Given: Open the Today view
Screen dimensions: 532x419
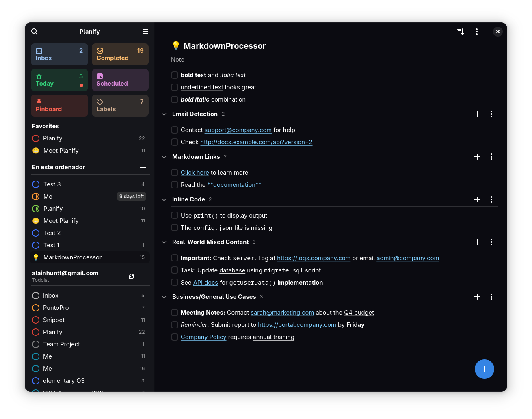Looking at the screenshot, I should pyautogui.click(x=59, y=80).
